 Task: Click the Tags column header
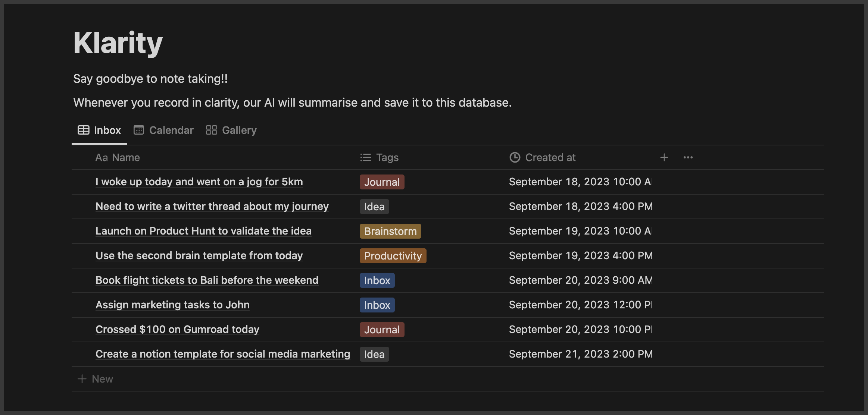click(380, 157)
